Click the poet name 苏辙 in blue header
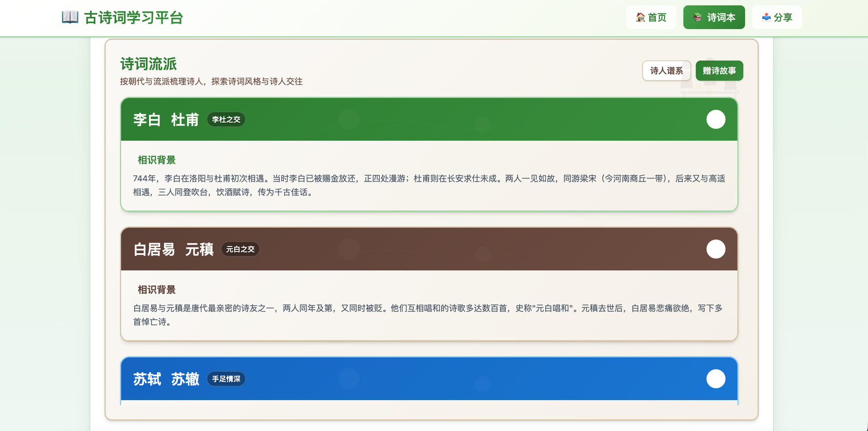 pos(185,379)
